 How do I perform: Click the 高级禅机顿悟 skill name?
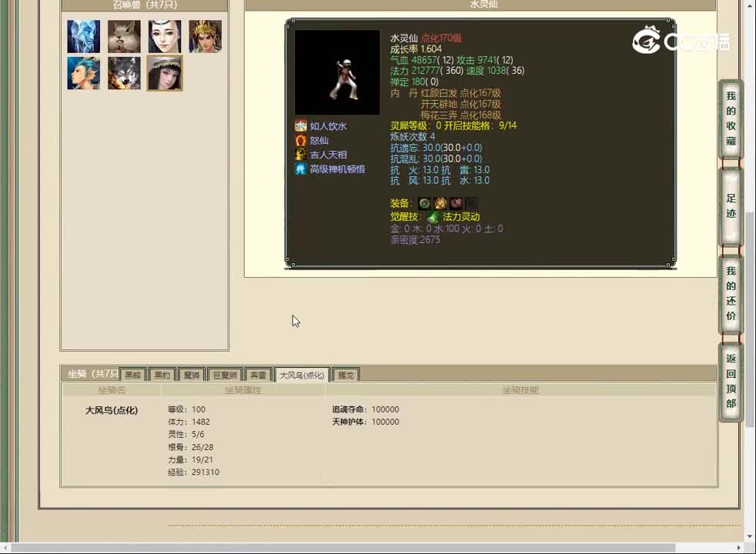(337, 169)
